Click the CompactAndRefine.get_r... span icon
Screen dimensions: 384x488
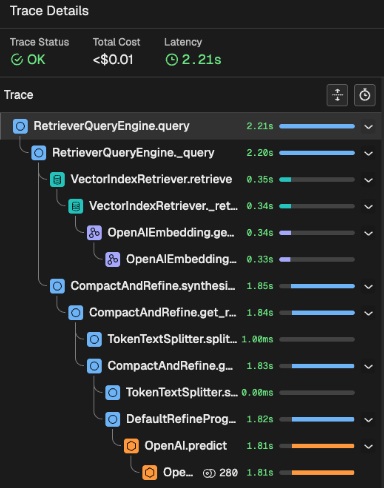coord(76,313)
